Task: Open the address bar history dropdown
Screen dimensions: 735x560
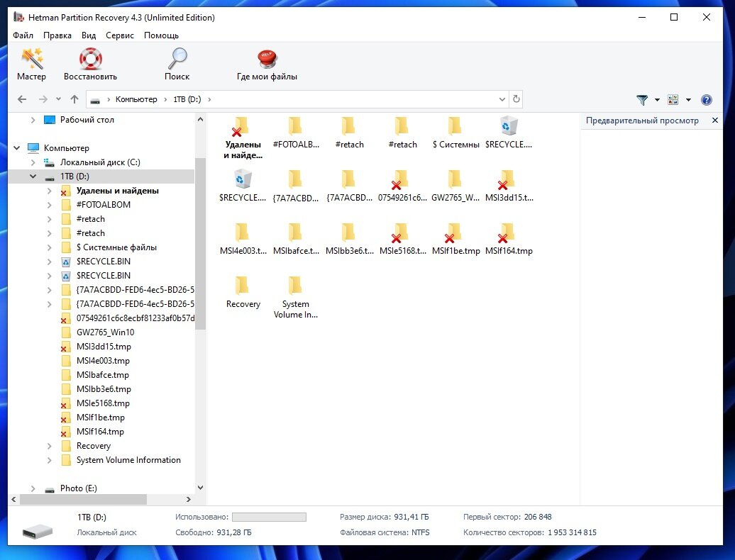Action: click(502, 99)
